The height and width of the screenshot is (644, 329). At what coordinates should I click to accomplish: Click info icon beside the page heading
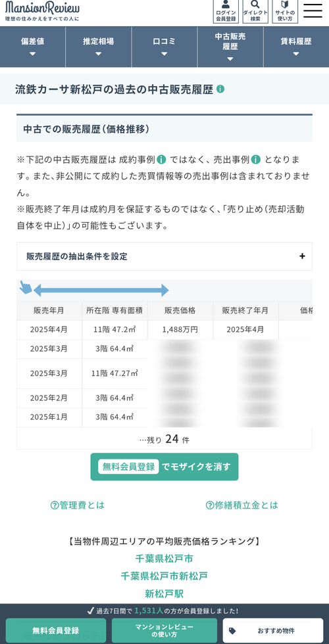pos(220,89)
